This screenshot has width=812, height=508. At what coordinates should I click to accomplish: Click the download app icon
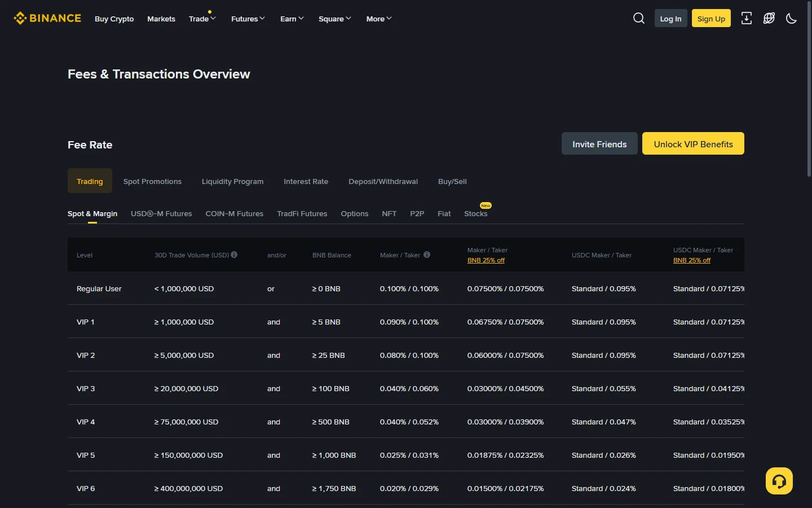pos(747,18)
